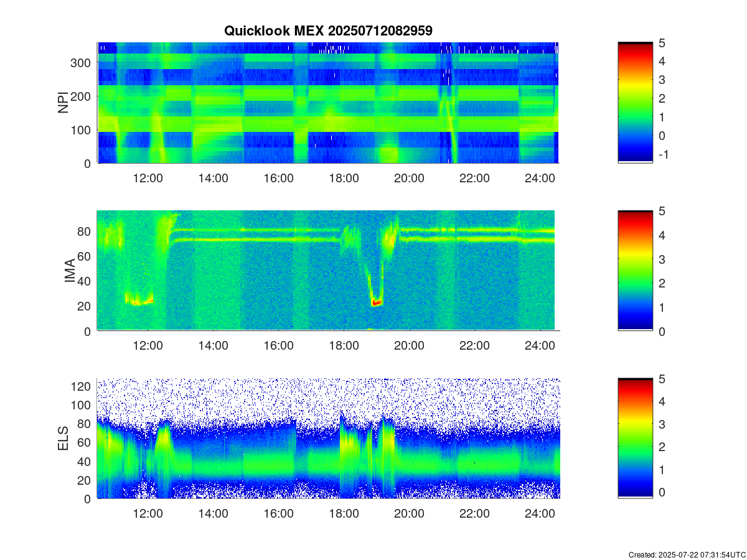Click the IMA panel colorbar
The image size is (747, 560).
(x=635, y=271)
